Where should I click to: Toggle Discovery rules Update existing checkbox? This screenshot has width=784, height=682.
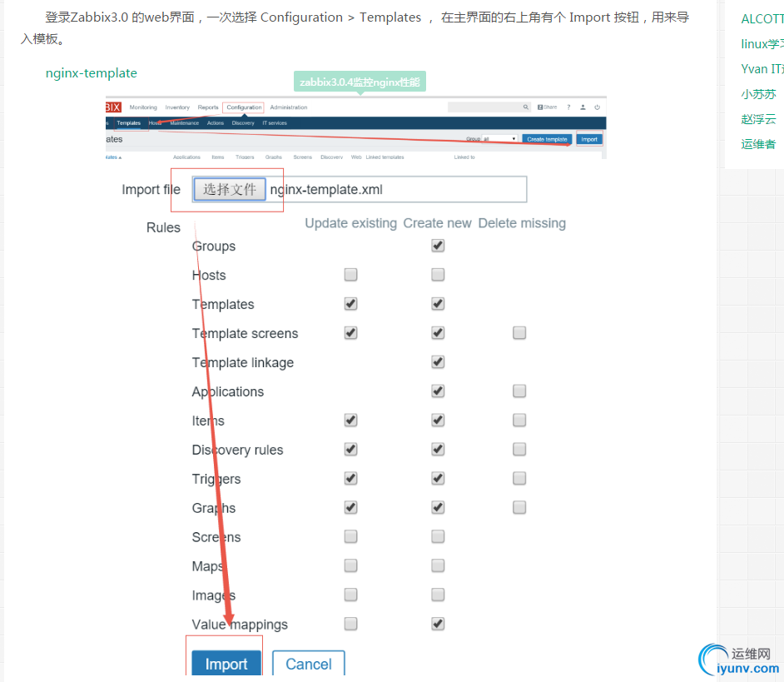351,450
